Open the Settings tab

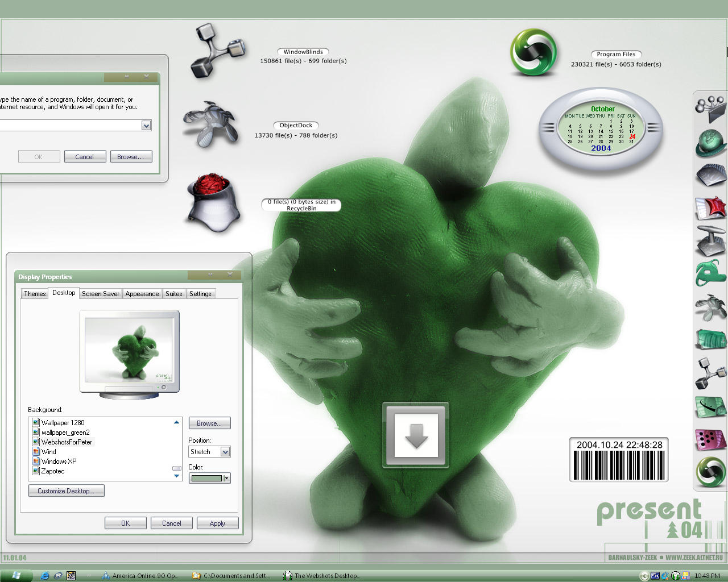tap(200, 294)
